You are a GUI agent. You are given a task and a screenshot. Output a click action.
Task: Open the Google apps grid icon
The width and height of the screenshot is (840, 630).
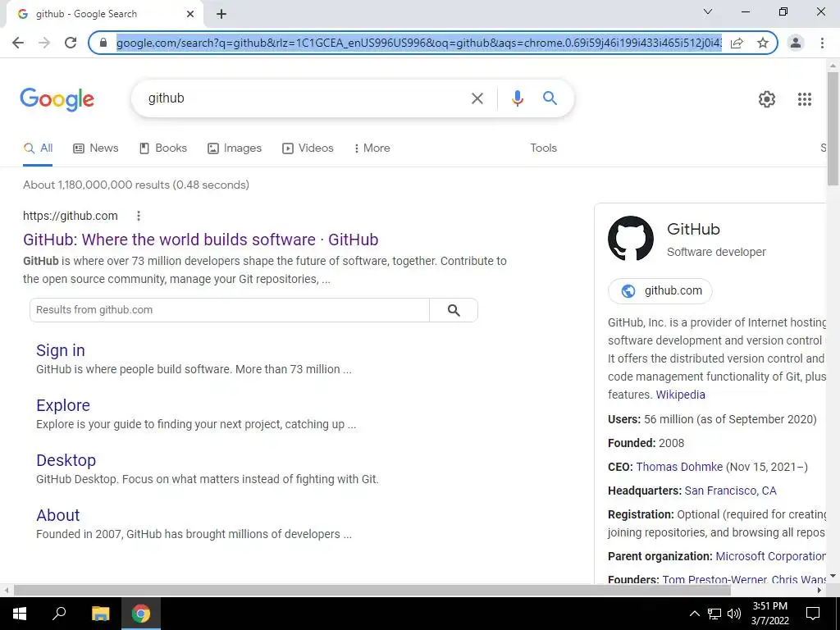click(x=804, y=99)
